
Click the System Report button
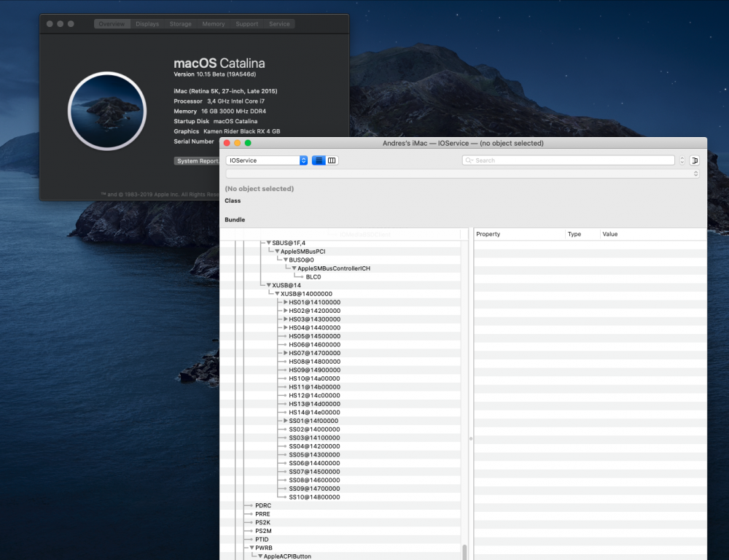pyautogui.click(x=198, y=161)
